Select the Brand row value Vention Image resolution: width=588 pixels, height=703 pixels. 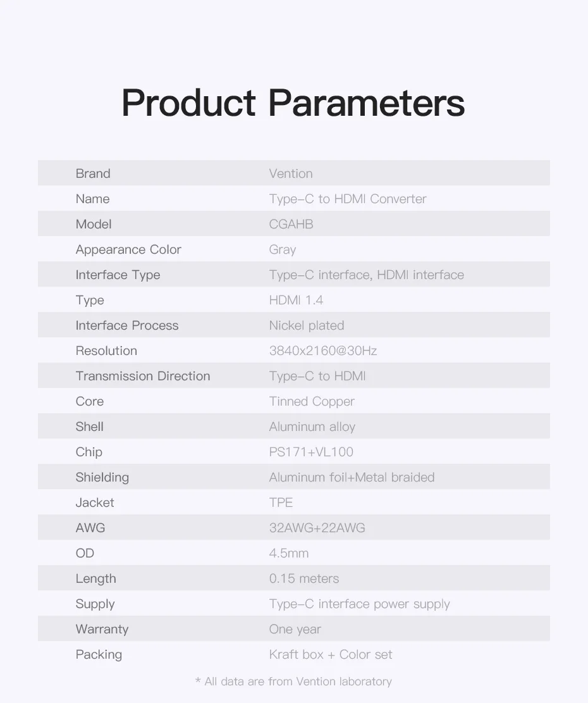(x=291, y=173)
